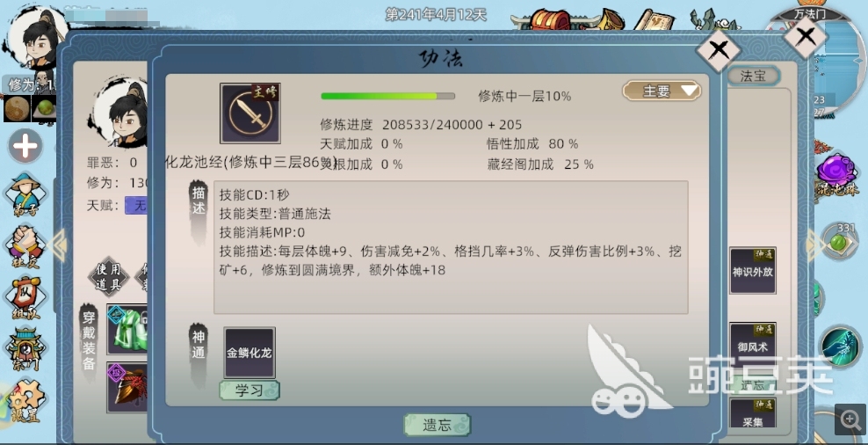
Task: Select the 御风术 ability tile
Action: (x=752, y=346)
